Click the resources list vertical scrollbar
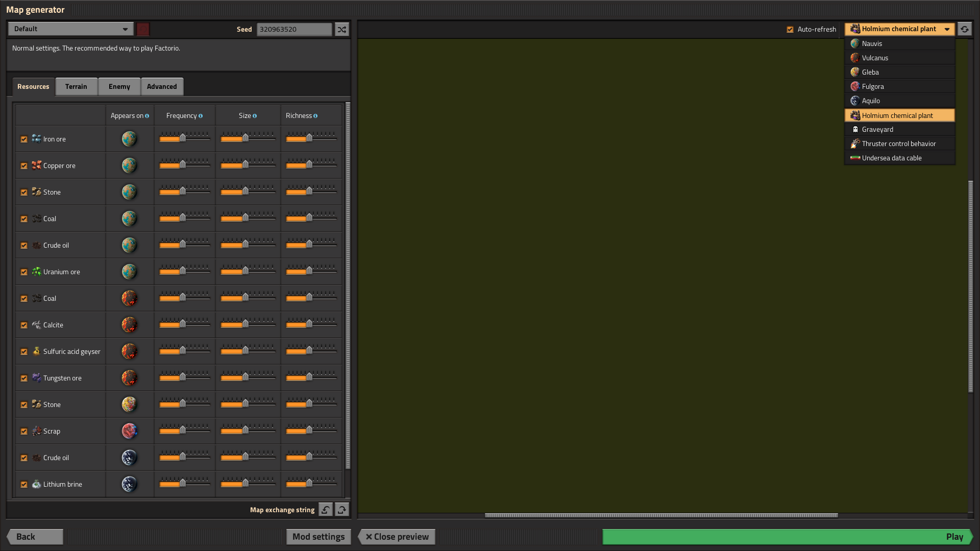Screen dimensions: 980x551 348,286
